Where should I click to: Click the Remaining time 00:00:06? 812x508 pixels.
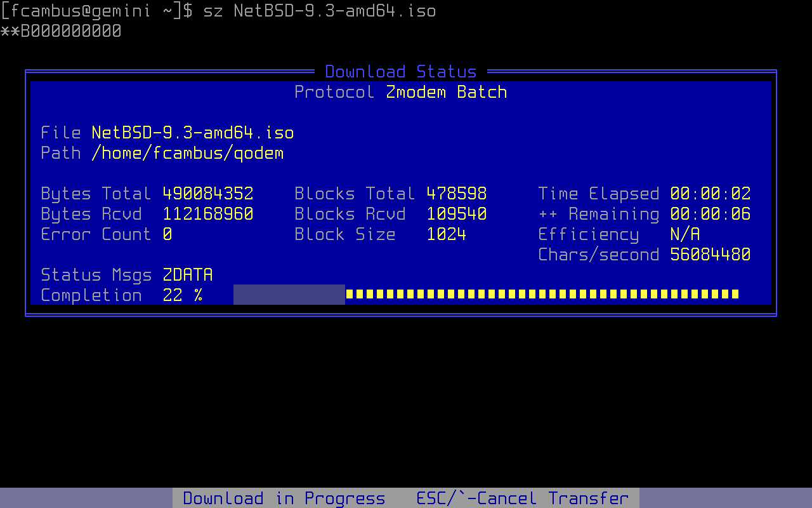pyautogui.click(x=710, y=214)
